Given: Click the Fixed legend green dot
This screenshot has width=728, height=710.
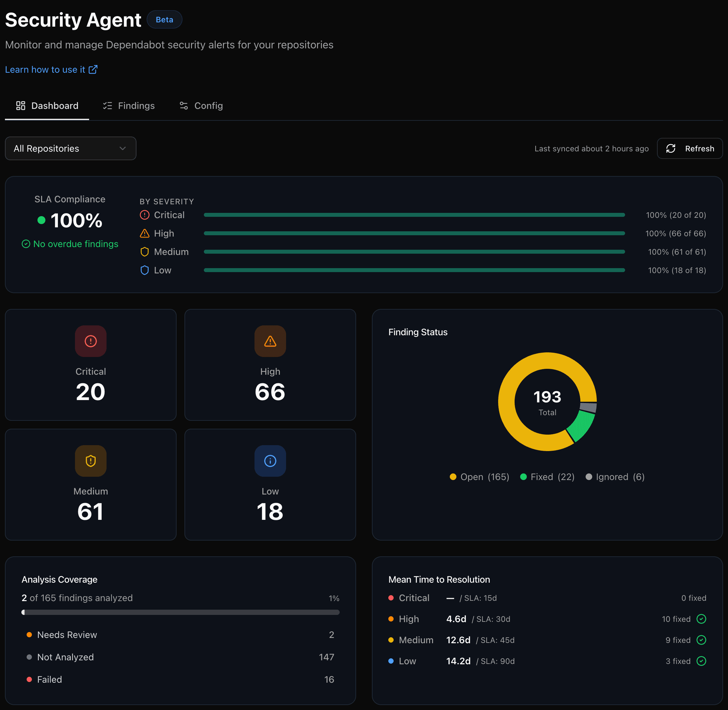Looking at the screenshot, I should point(523,477).
